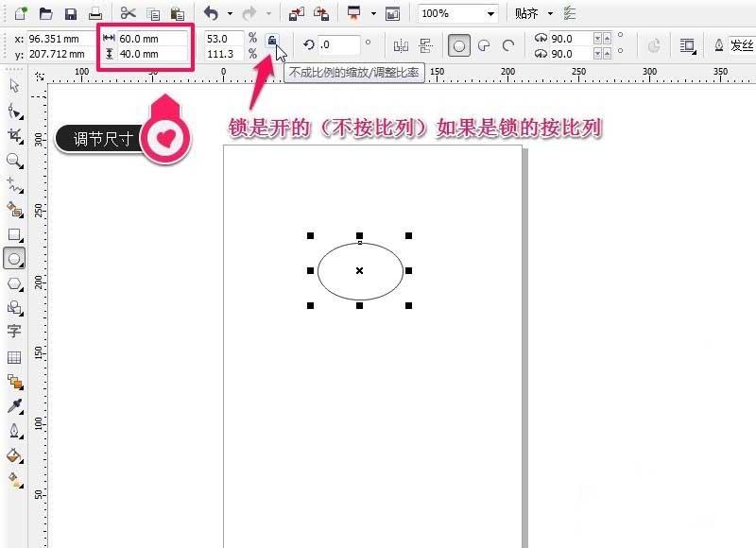Select the Pie shape mode
Screen dimensions: 756x548
click(x=484, y=45)
